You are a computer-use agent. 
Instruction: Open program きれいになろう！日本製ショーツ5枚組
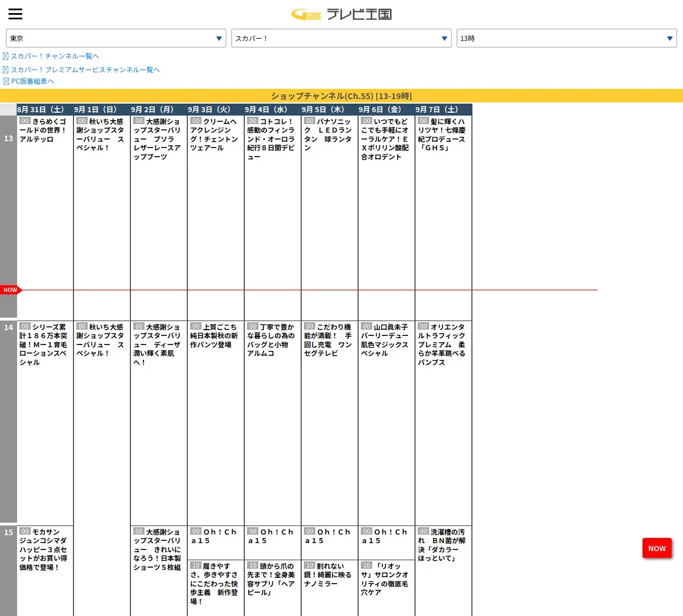pyautogui.click(x=159, y=571)
